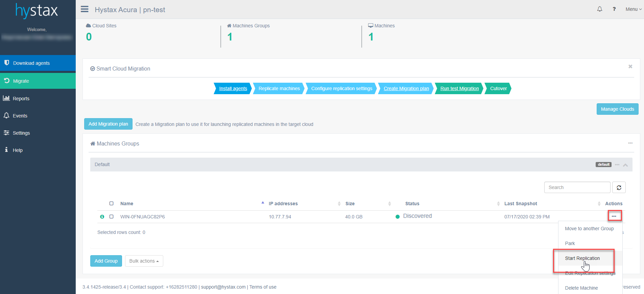Click the Run test Migration step
This screenshot has height=294, width=644.
point(459,88)
